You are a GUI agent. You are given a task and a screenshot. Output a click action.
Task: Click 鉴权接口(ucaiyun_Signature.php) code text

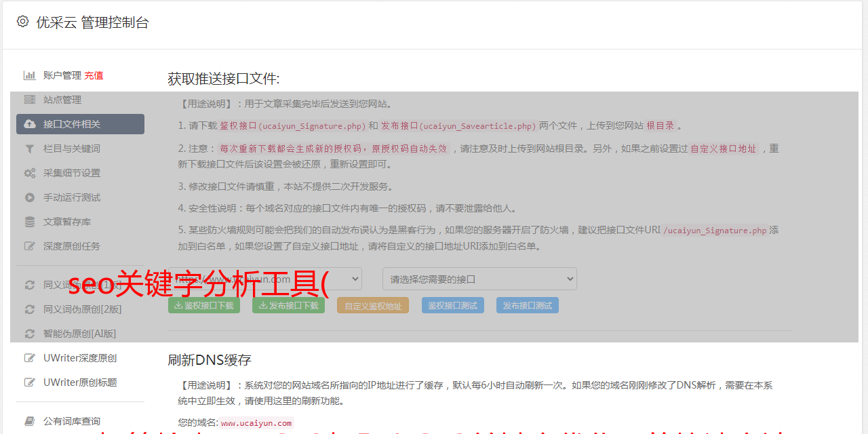tap(293, 125)
